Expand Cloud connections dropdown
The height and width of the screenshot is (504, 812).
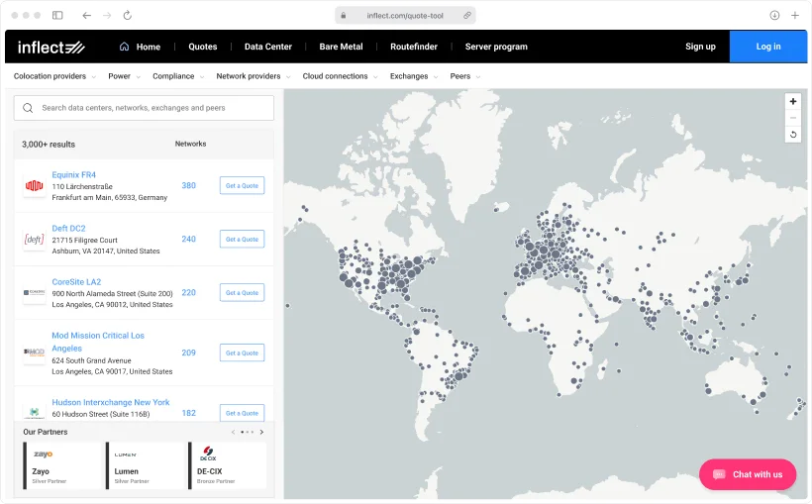pos(341,76)
